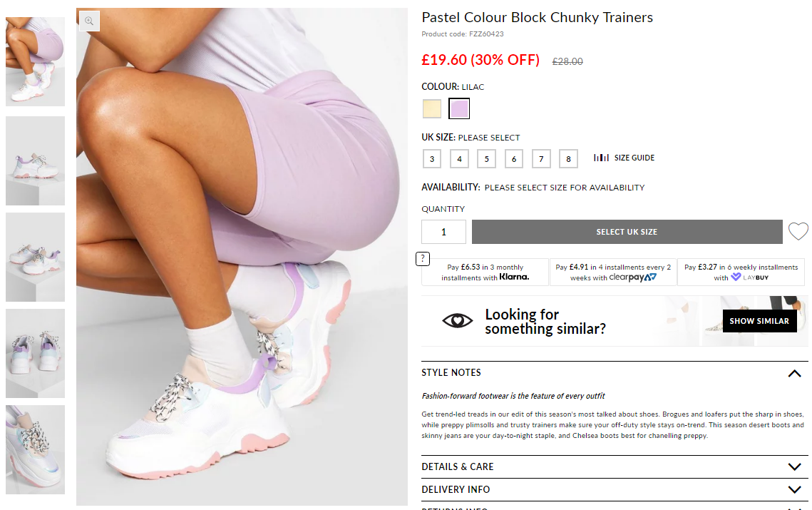Show the fourth thumbnail of trainers from behind
Viewport: 812px width, 510px height.
click(x=35, y=353)
